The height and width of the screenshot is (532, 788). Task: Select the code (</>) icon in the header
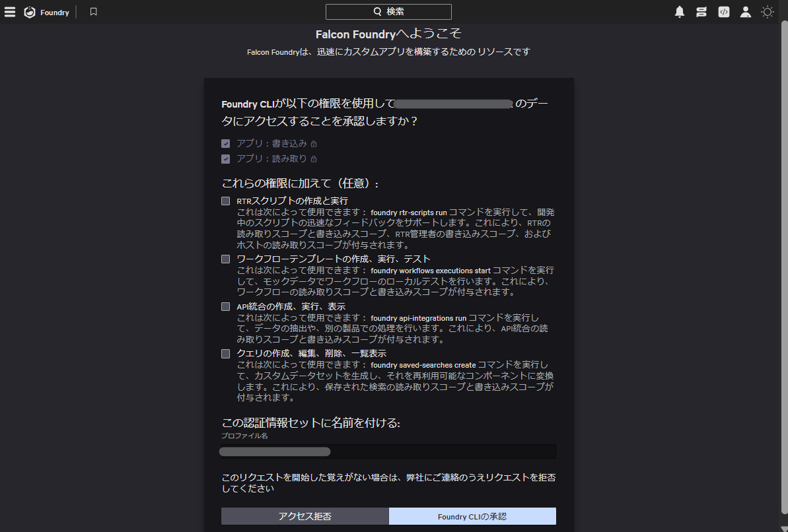point(723,11)
